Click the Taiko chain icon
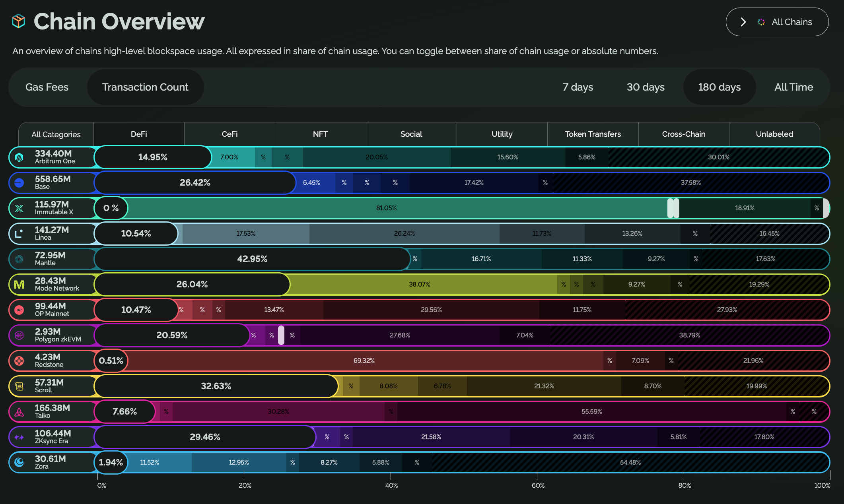 pyautogui.click(x=19, y=412)
